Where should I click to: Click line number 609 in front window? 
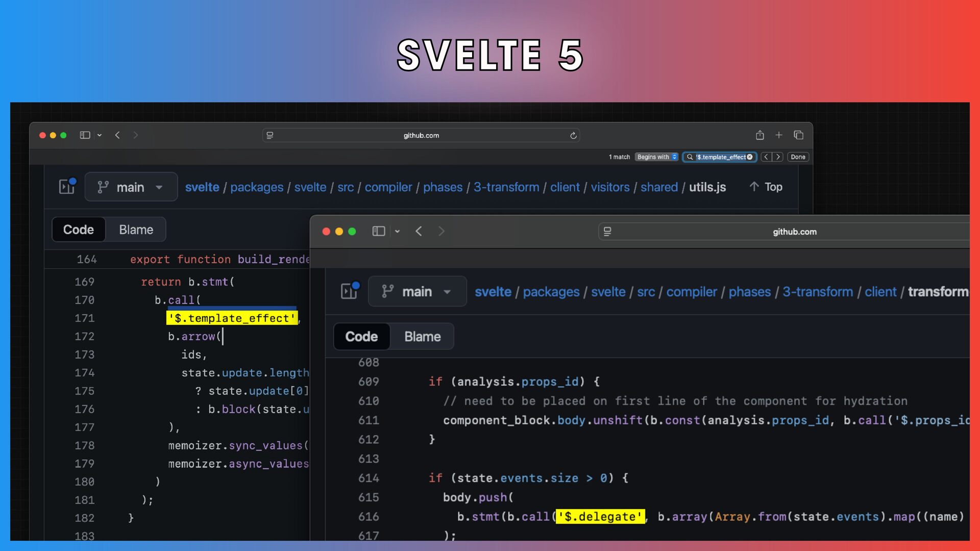[369, 382]
